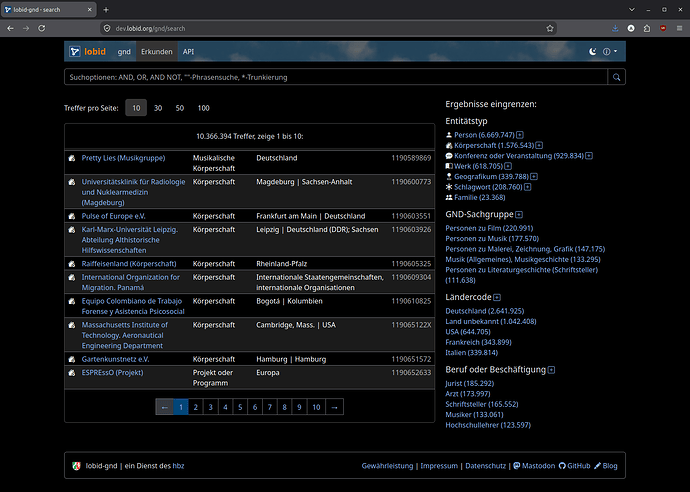Open Blog link in footer
690x492 pixels.
click(606, 466)
